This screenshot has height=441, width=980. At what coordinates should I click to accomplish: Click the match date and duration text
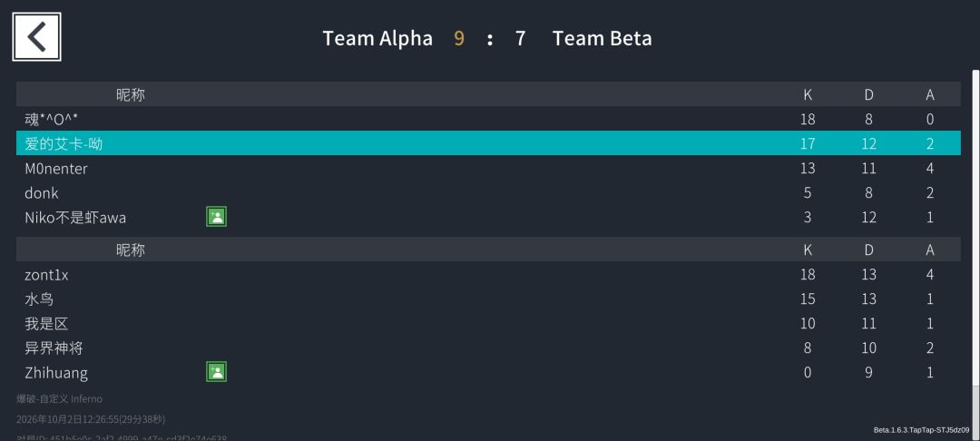(91, 419)
